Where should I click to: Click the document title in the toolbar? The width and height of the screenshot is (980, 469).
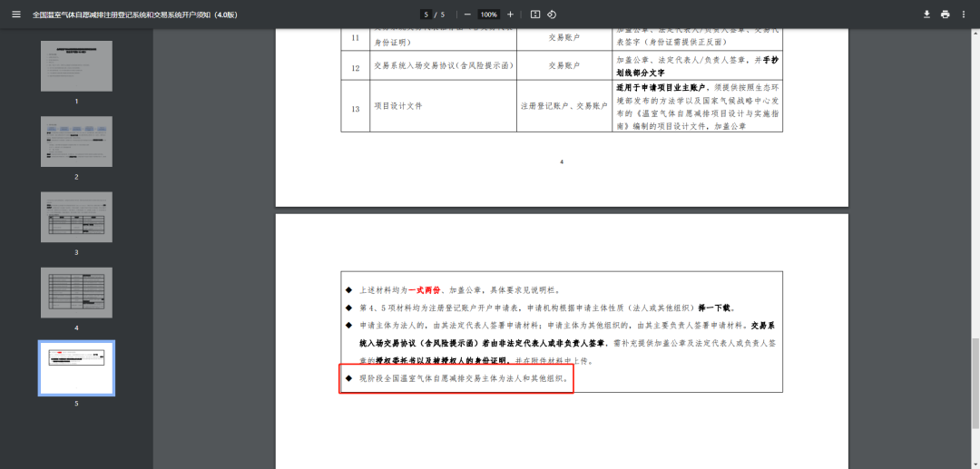(135, 15)
